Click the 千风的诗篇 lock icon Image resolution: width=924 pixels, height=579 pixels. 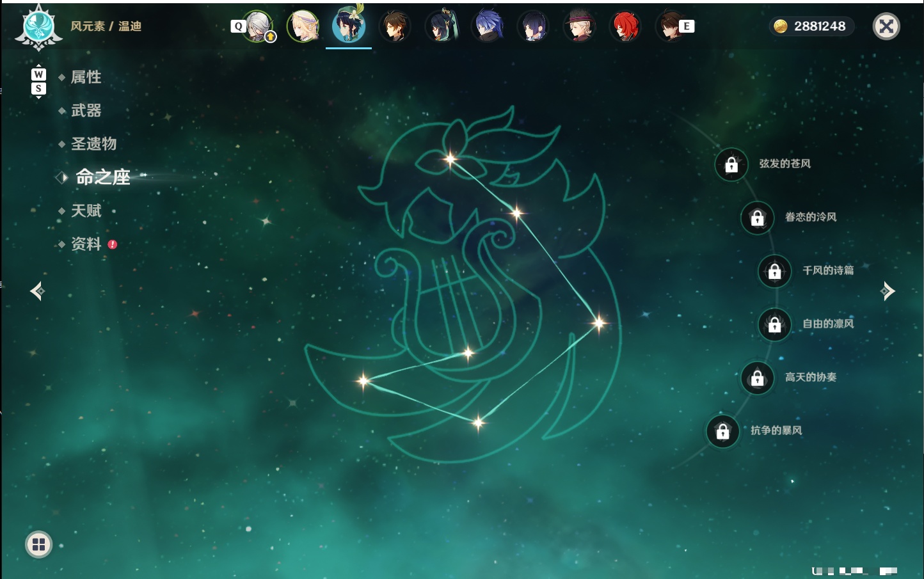pyautogui.click(x=775, y=271)
